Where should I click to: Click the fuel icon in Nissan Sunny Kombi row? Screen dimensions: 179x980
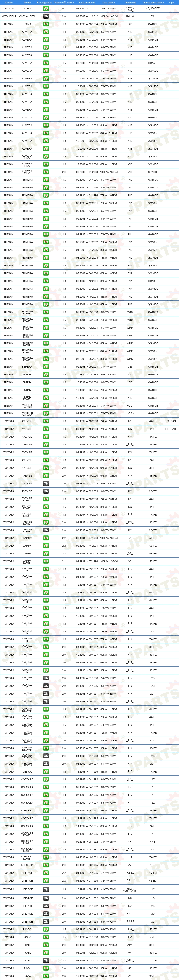(x=46, y=398)
